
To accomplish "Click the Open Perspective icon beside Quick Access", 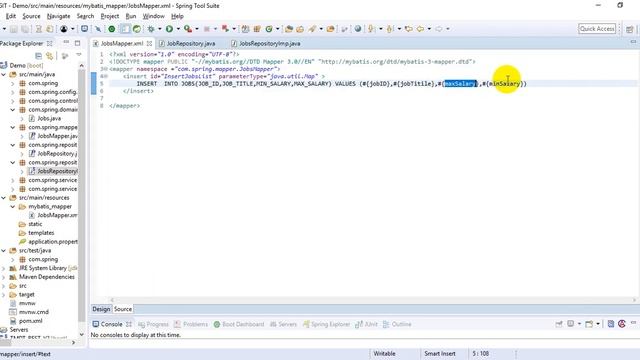I will (629, 29).
